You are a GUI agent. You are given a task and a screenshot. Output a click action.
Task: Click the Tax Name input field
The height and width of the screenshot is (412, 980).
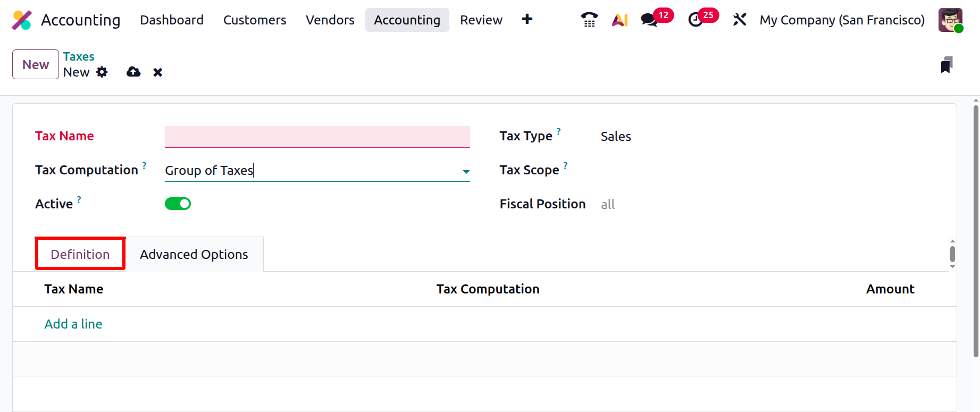tap(317, 137)
